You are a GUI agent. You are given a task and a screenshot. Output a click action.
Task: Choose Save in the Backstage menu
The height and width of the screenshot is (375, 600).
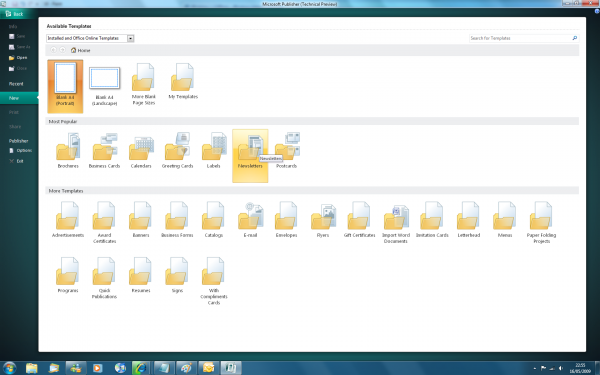coord(17,36)
